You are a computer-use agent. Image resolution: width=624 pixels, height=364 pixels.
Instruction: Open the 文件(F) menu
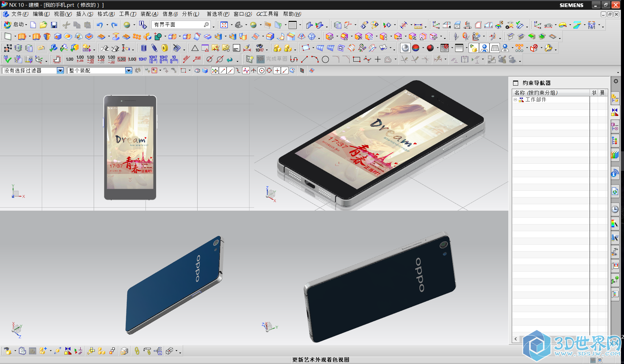click(20, 14)
